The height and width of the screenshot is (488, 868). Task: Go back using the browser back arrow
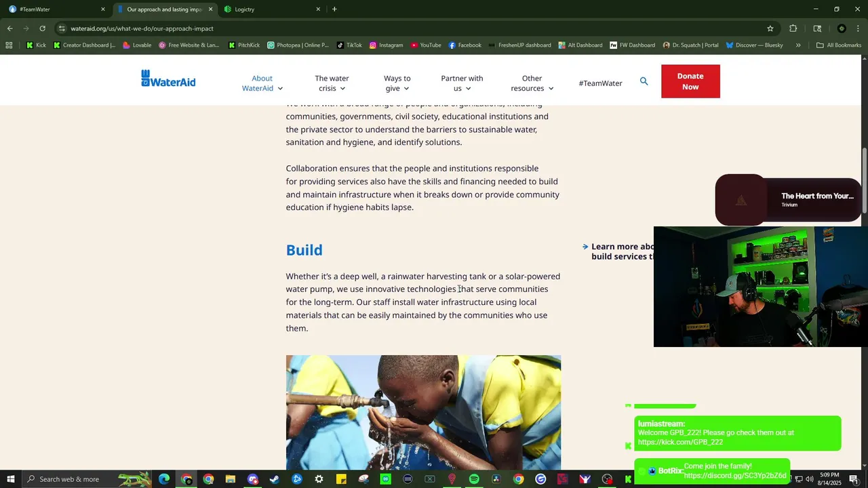point(9,28)
